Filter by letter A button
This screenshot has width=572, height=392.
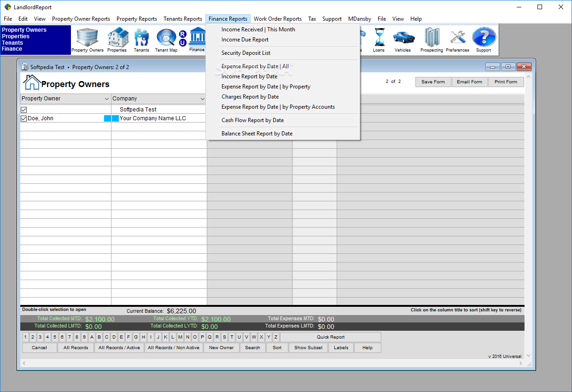pos(92,337)
